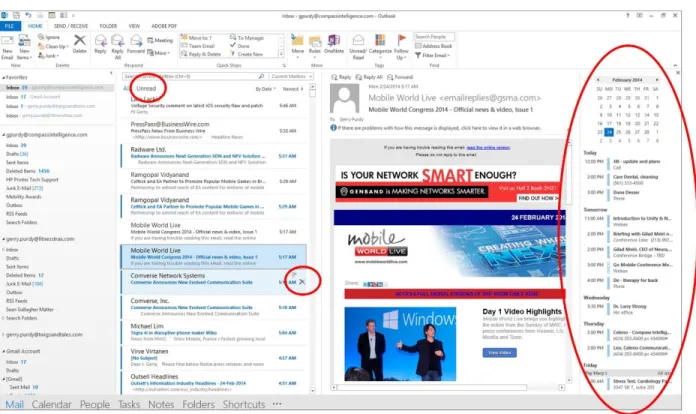Collapse the Gmail Account tree
696x414 pixels.
[4, 351]
